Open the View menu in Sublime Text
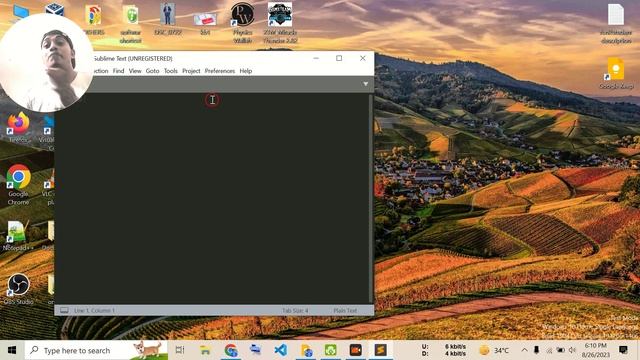Viewport: 640px width, 360px height. [x=135, y=71]
